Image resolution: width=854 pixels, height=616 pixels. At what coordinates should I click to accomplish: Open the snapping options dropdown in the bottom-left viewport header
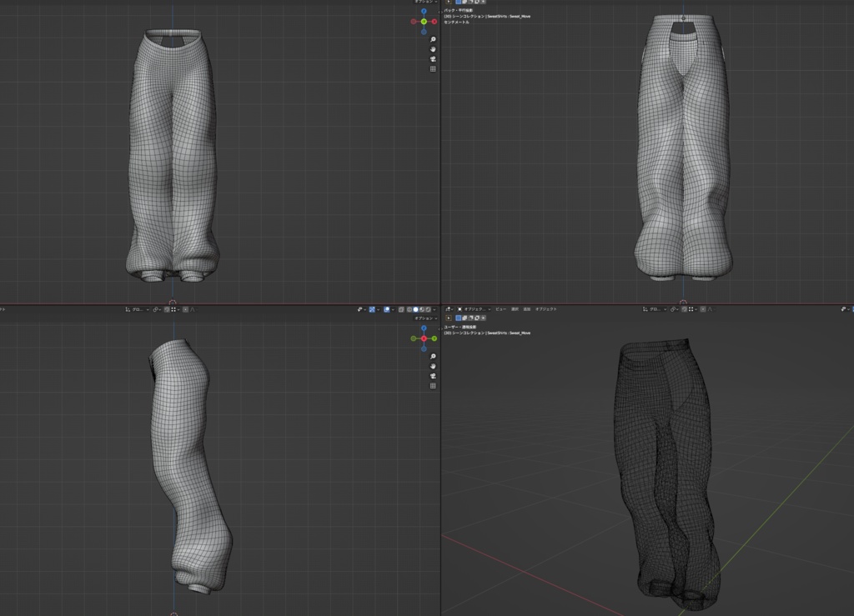point(175,309)
